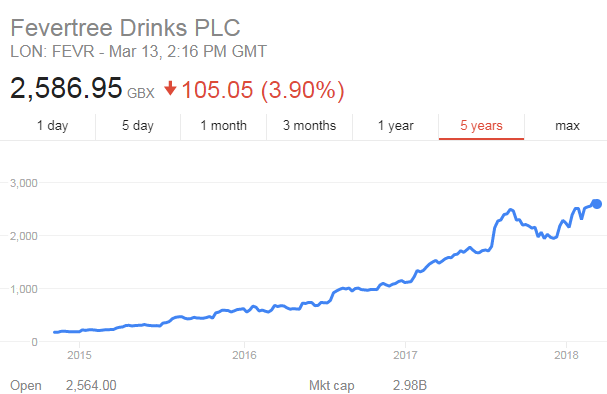The image size is (607, 394).
Task: Click the 105.05 (3.90%) change text
Action: tap(262, 90)
